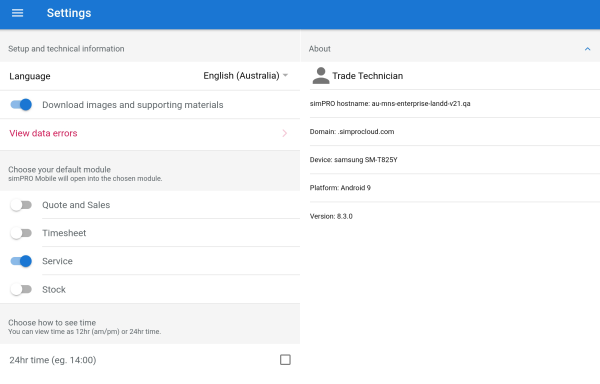Viewport: 600px width, 384px height.
Task: Click the Domain simprocloud.com row
Action: tap(455, 132)
